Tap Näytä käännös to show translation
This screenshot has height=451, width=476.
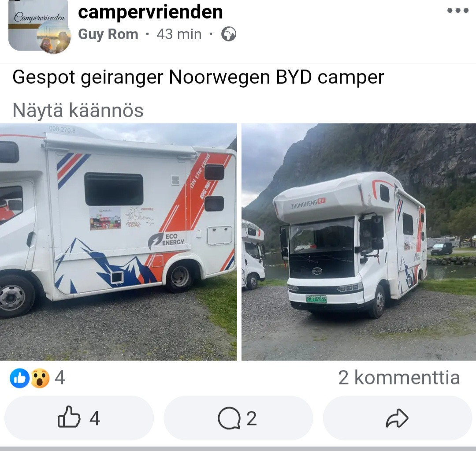pyautogui.click(x=78, y=110)
